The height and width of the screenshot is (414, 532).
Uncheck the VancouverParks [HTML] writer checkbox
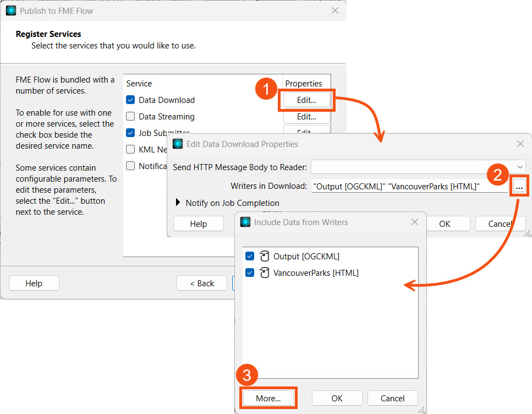point(250,273)
